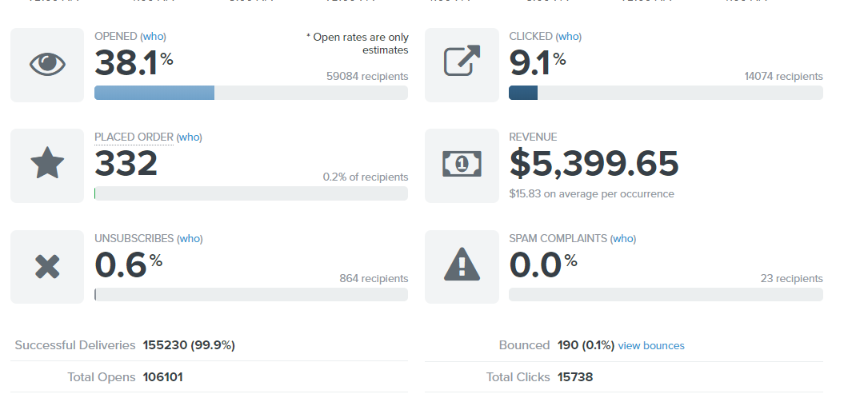Image resolution: width=868 pixels, height=394 pixels.
Task: Click the $5,399.65 revenue amount
Action: [x=594, y=165]
